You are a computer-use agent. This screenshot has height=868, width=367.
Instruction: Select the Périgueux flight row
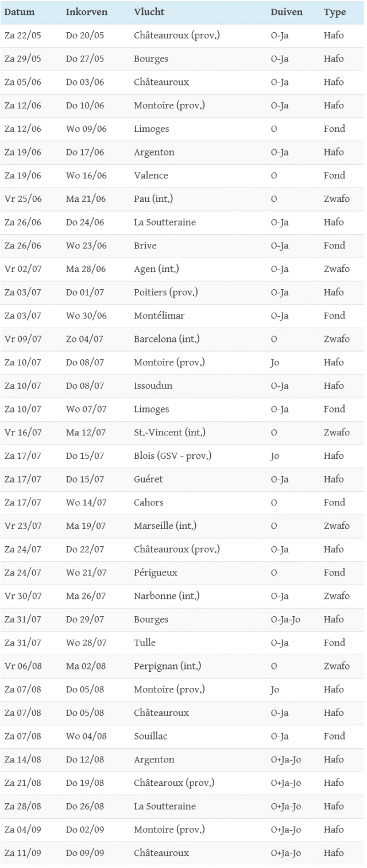(x=156, y=573)
